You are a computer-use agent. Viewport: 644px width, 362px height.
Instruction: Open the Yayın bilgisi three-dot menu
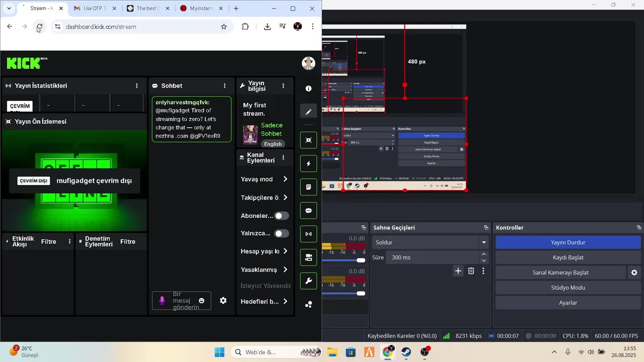coord(283,86)
